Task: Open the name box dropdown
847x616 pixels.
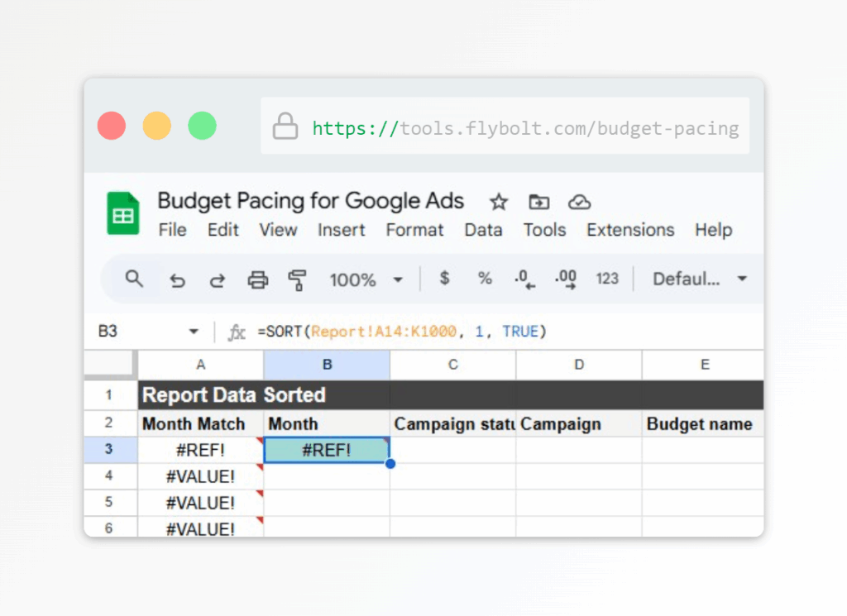Action: (193, 331)
